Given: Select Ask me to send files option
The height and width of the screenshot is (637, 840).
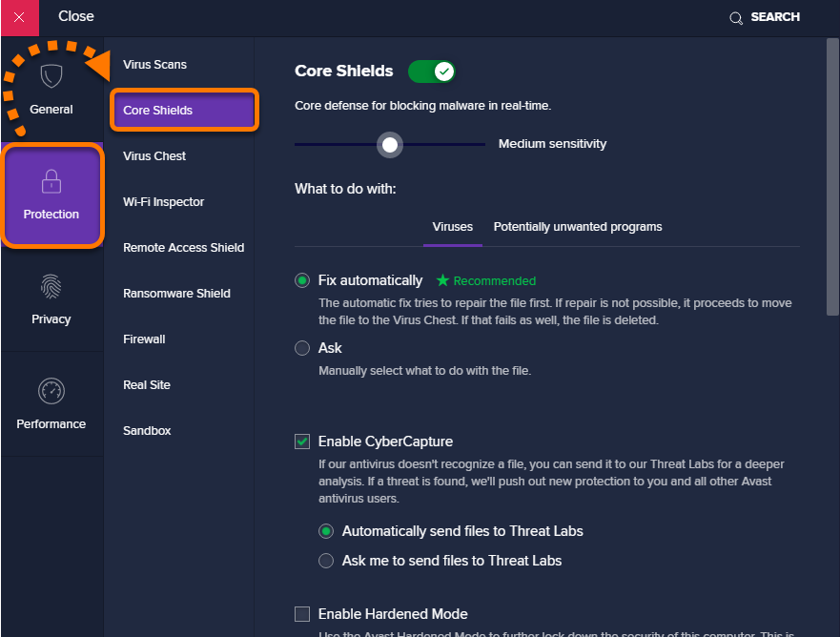Looking at the screenshot, I should point(326,561).
